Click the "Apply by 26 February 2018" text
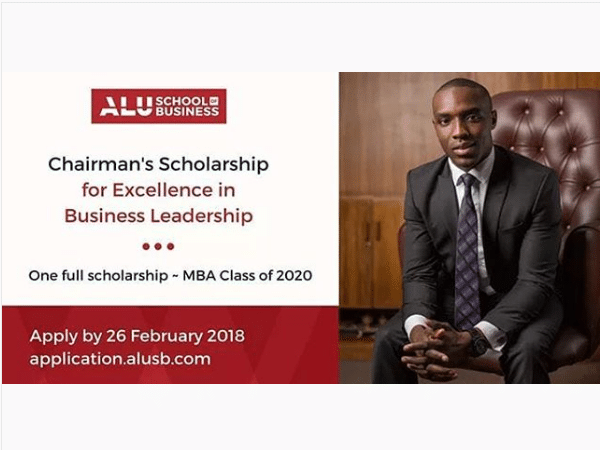This screenshot has width=600, height=450. pyautogui.click(x=137, y=335)
